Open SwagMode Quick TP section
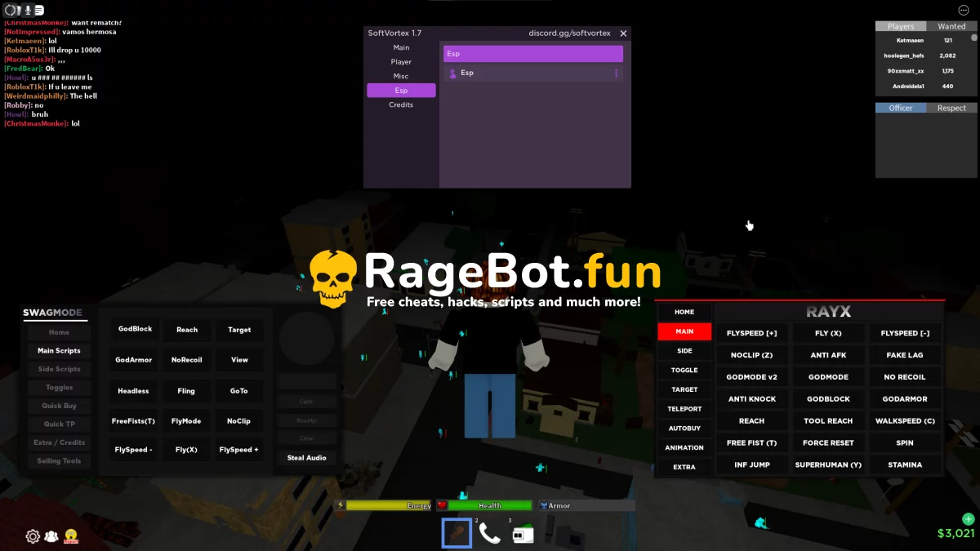The width and height of the screenshot is (980, 551). 59,424
